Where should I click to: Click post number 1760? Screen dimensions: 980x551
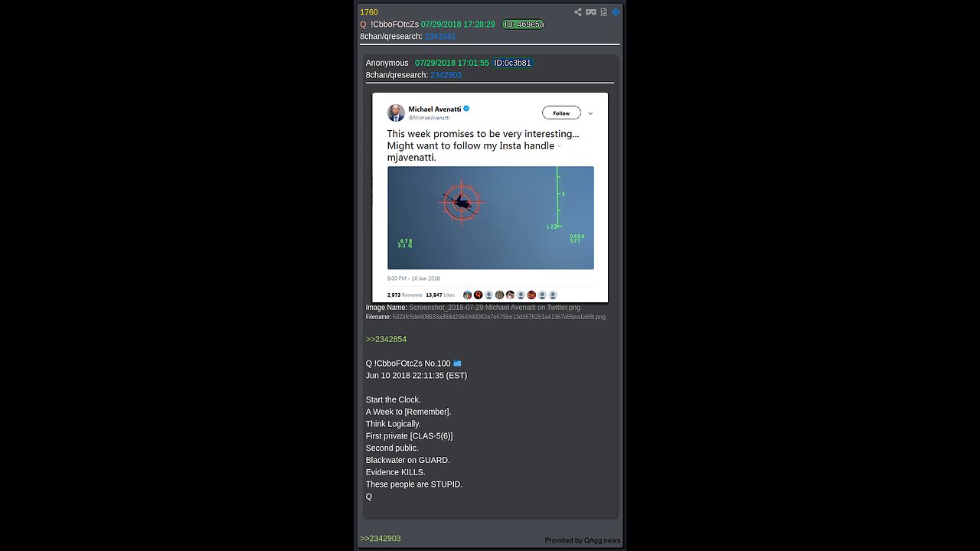(369, 12)
